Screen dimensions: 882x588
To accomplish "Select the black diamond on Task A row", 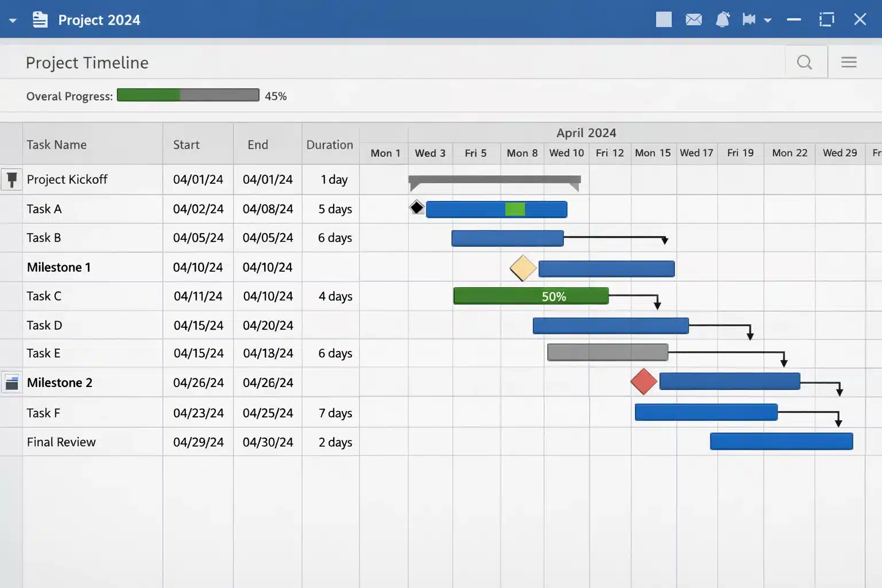I will tap(417, 207).
